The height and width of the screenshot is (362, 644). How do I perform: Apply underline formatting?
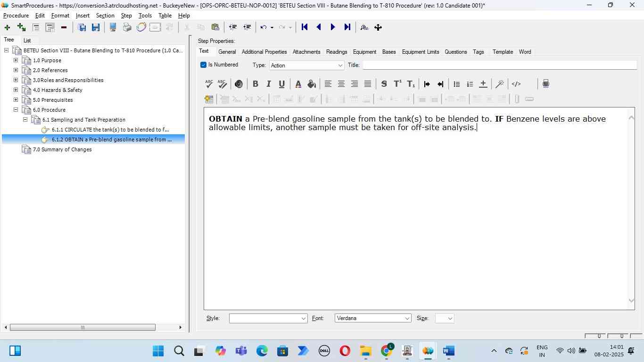tap(282, 84)
